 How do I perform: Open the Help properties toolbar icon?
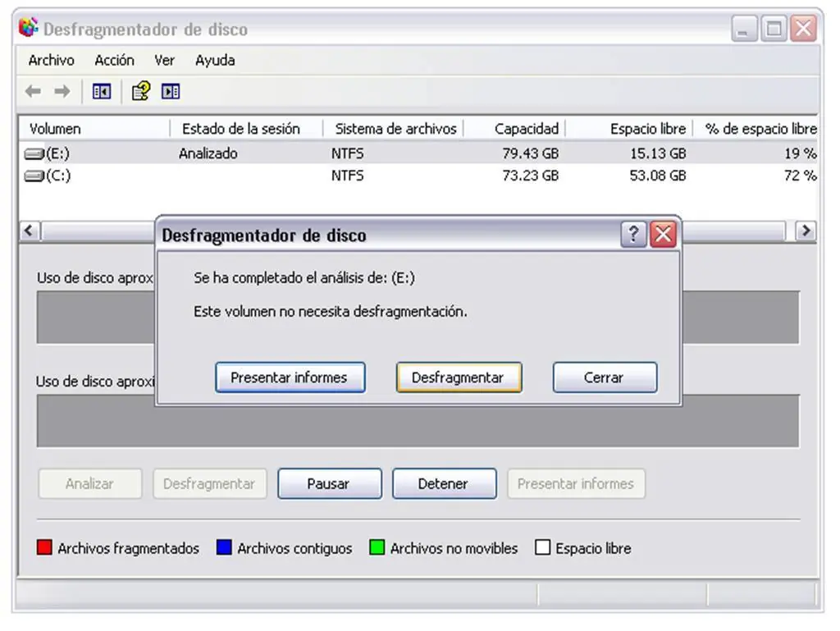point(141,91)
